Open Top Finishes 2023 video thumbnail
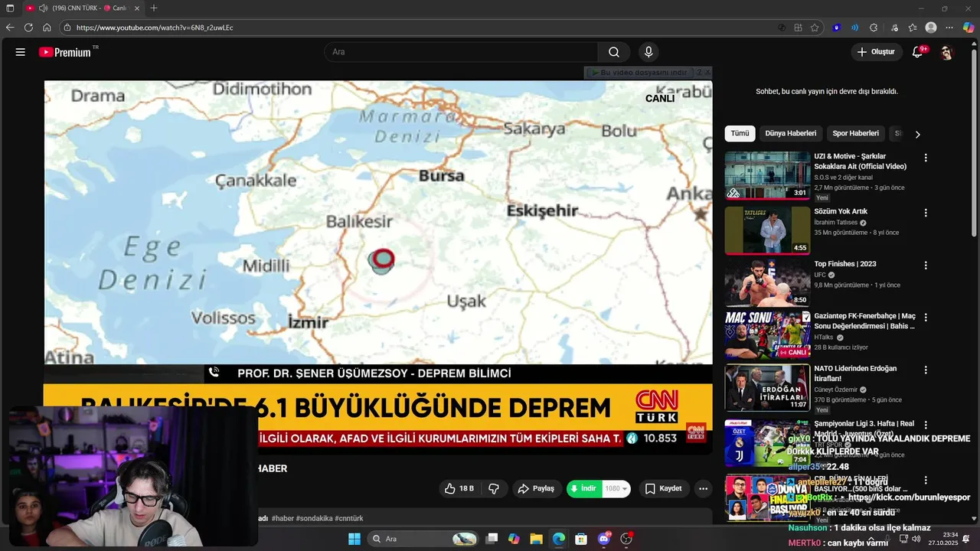This screenshot has width=980, height=551. pos(767,282)
